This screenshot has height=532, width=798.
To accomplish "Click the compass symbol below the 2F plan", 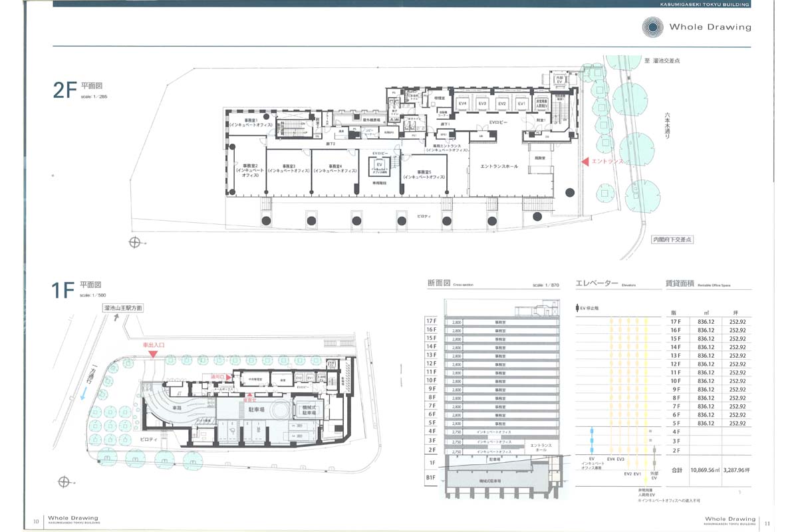I will [135, 242].
